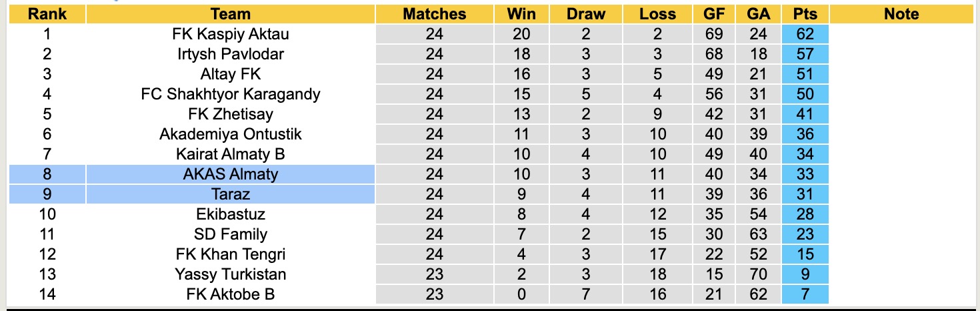The image size is (980, 311).
Task: Click the highlighted AKAS Almaty team
Action: tap(230, 174)
